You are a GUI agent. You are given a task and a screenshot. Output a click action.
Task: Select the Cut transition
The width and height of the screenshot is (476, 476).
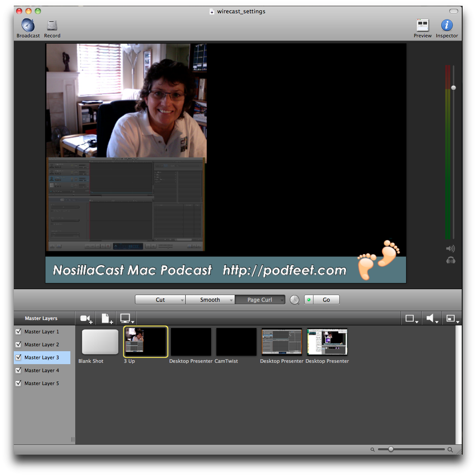160,300
